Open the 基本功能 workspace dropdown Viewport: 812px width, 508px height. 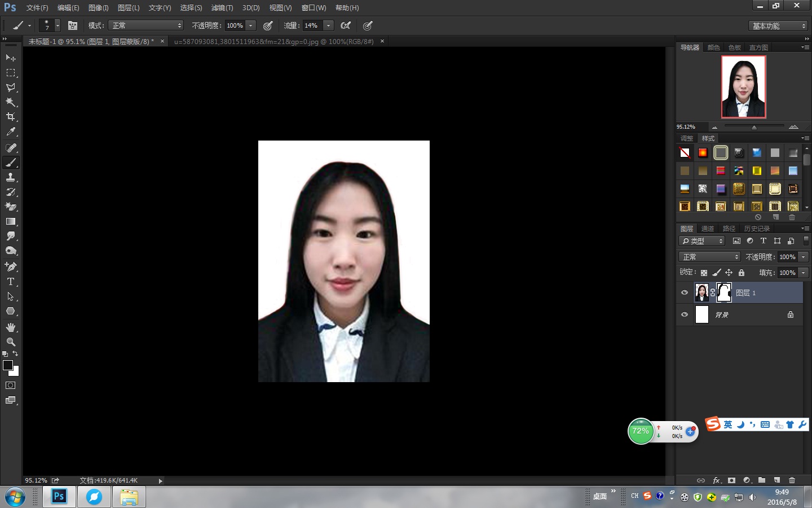(779, 26)
